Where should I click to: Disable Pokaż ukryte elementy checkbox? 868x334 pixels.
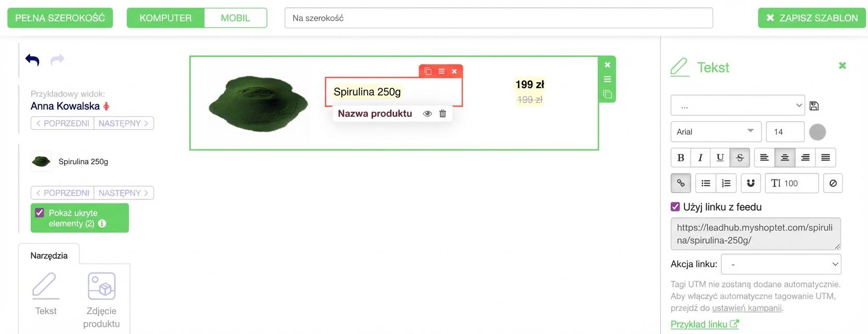click(x=39, y=213)
